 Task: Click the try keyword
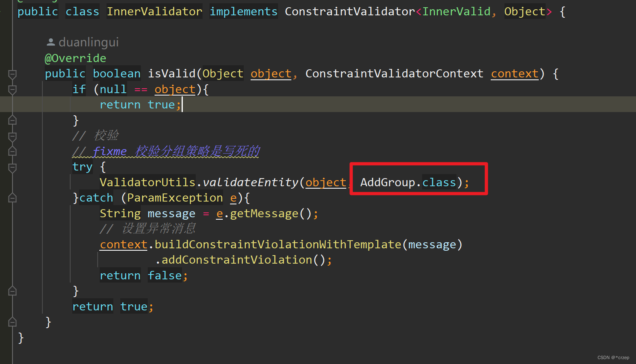click(82, 167)
